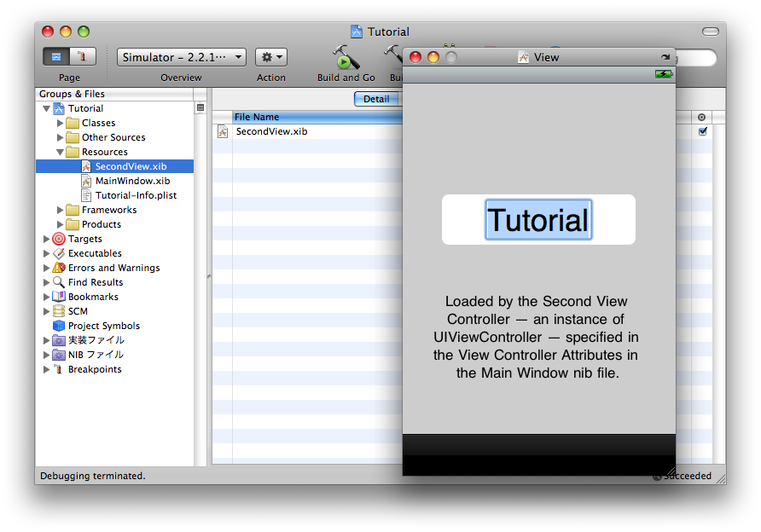Click the SCM database icon
This screenshot has height=532, width=761.
coord(59,311)
